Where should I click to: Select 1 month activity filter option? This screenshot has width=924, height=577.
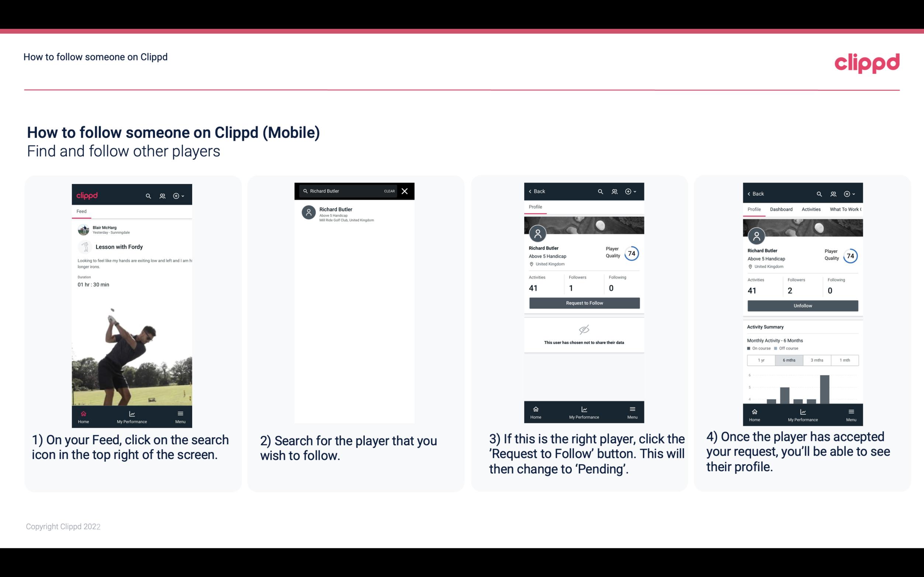point(844,359)
